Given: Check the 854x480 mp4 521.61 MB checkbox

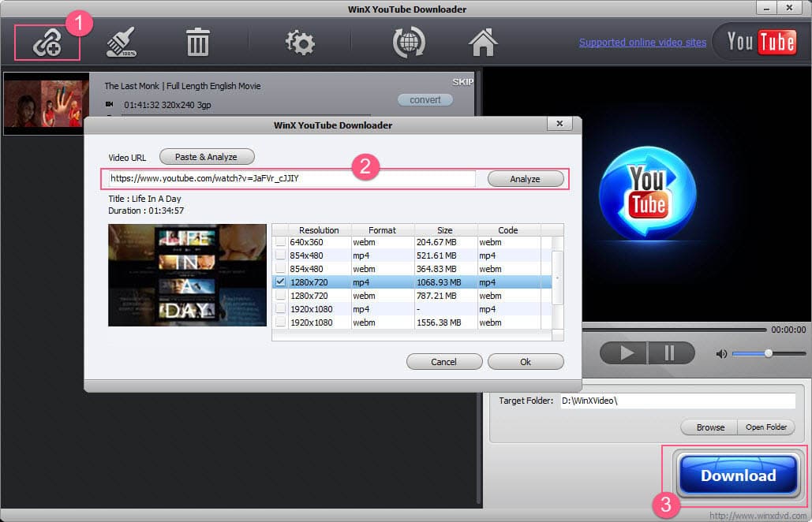Looking at the screenshot, I should tap(280, 255).
